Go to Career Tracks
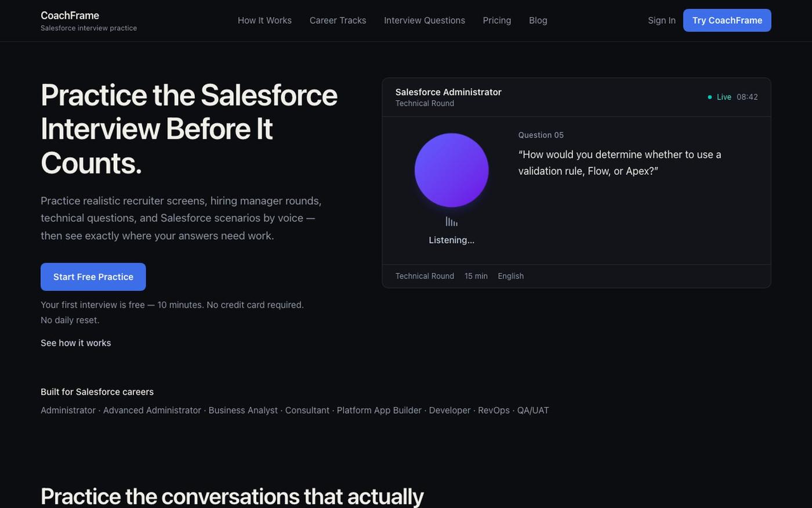 (x=338, y=20)
